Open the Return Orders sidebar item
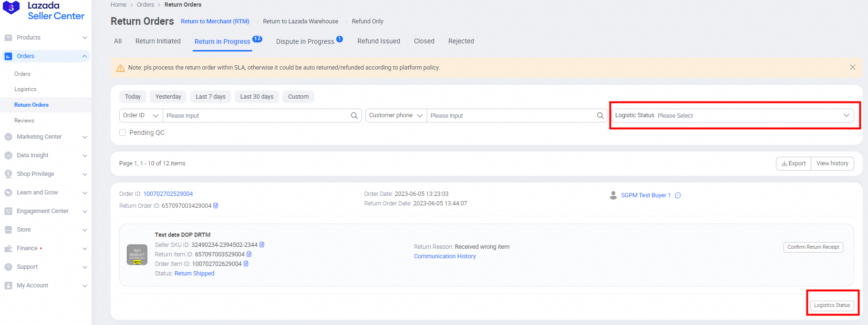 [31, 105]
